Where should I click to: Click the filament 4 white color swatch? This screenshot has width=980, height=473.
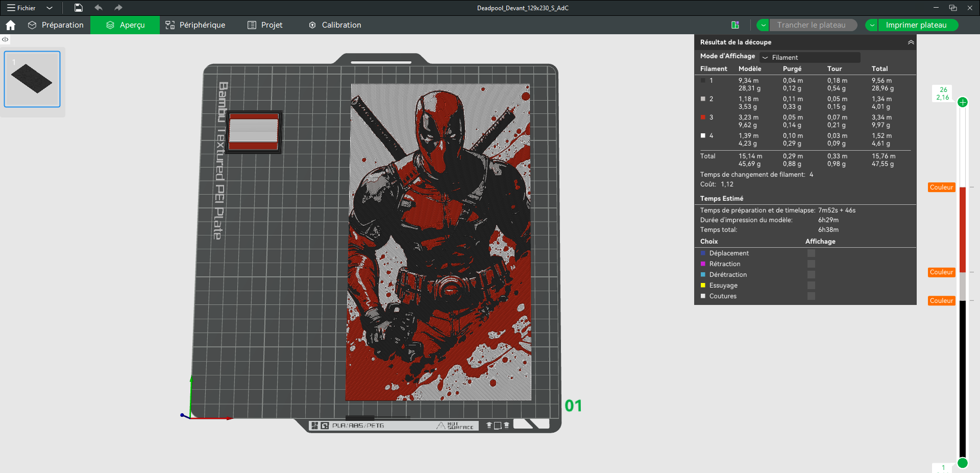(x=703, y=136)
